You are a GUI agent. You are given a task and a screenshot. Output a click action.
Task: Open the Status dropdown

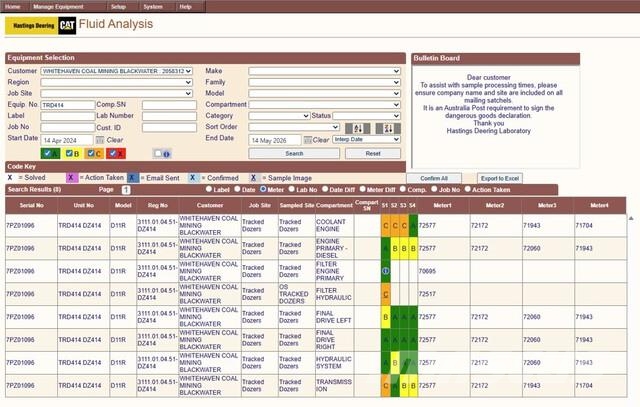367,116
